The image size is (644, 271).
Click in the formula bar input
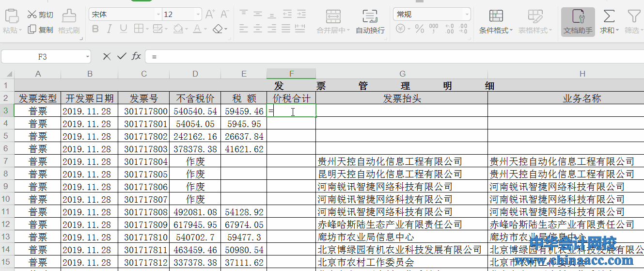394,57
